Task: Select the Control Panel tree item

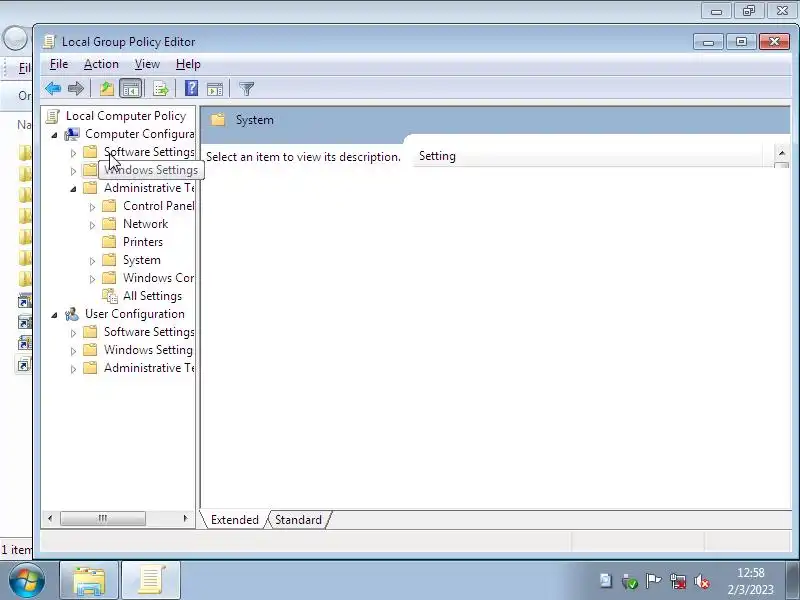Action: 158,206
